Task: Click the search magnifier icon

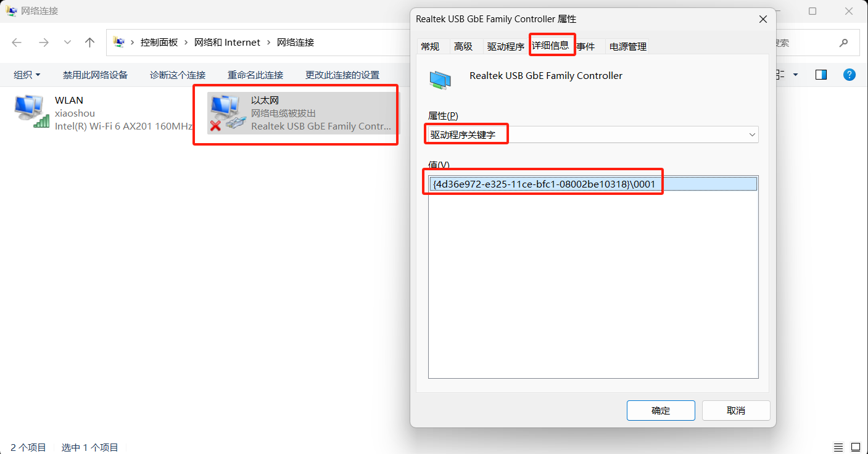Action: coord(843,43)
